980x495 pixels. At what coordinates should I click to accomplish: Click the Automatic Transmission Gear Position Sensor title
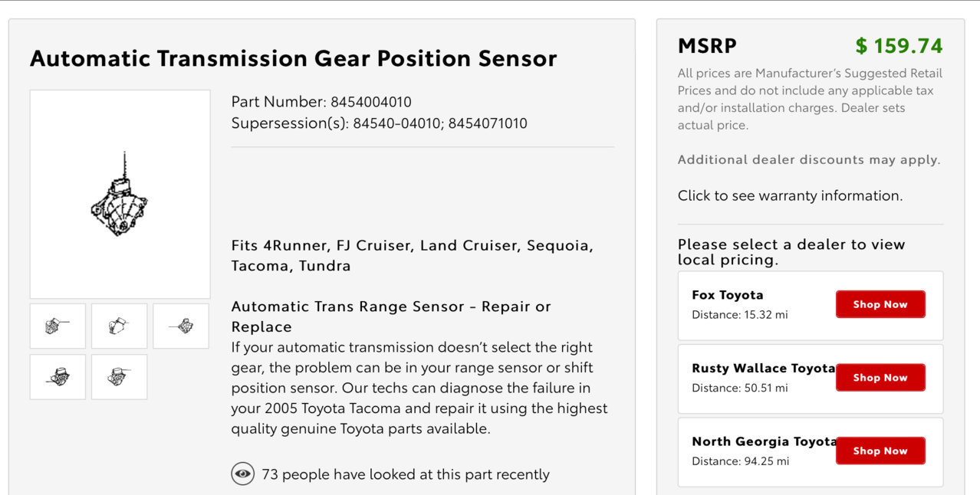(x=294, y=58)
